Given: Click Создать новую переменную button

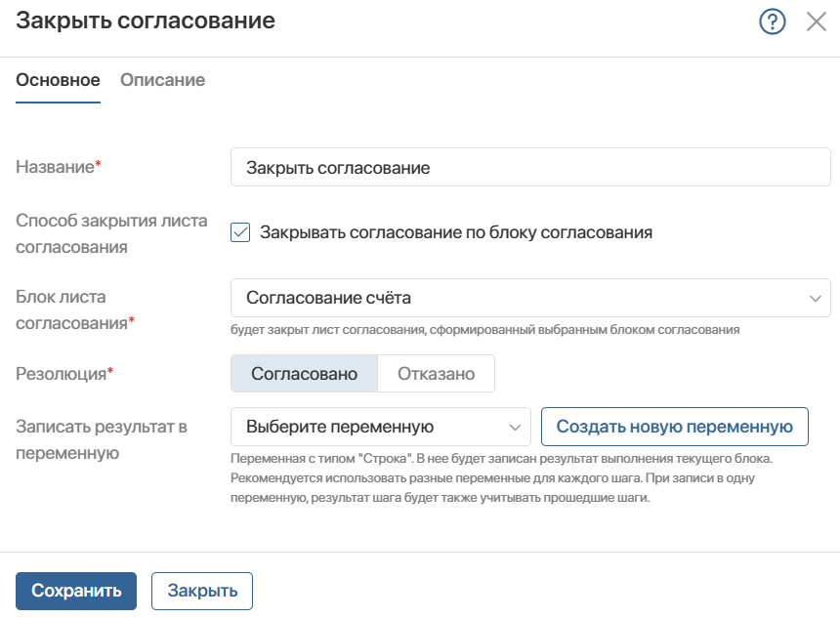Looking at the screenshot, I should point(675,427).
